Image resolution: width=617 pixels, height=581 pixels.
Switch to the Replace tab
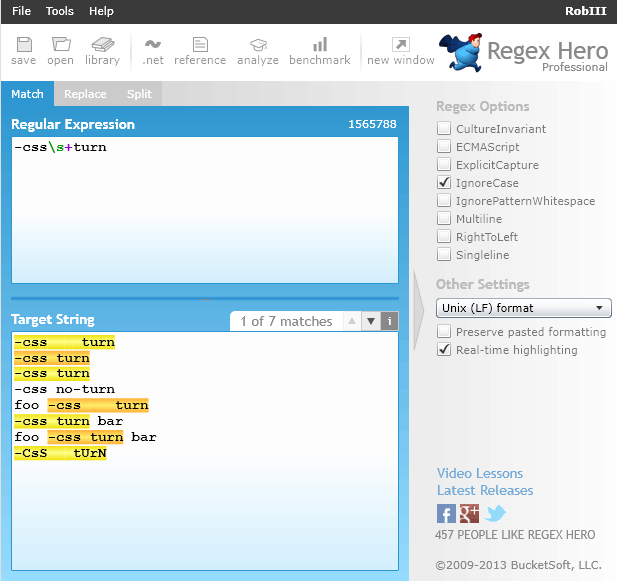[x=85, y=94]
